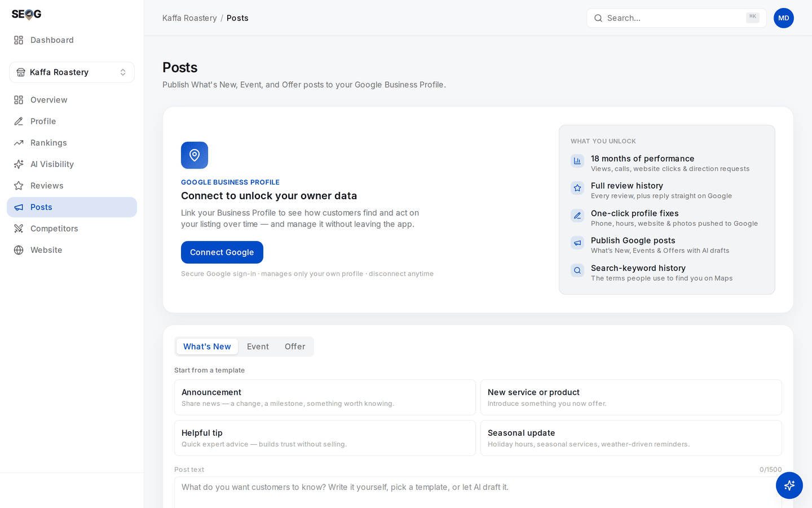Switch to the Offer tab

tap(295, 347)
